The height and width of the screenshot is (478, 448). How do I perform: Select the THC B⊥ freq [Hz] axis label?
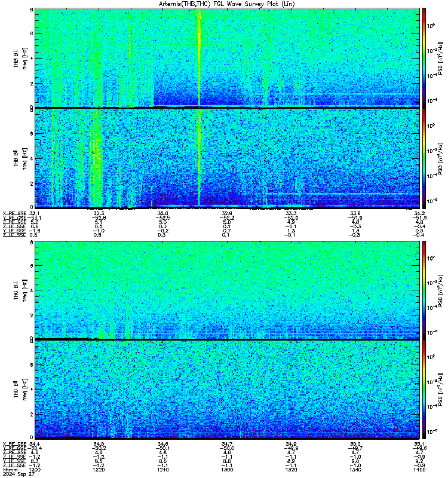click(20, 290)
